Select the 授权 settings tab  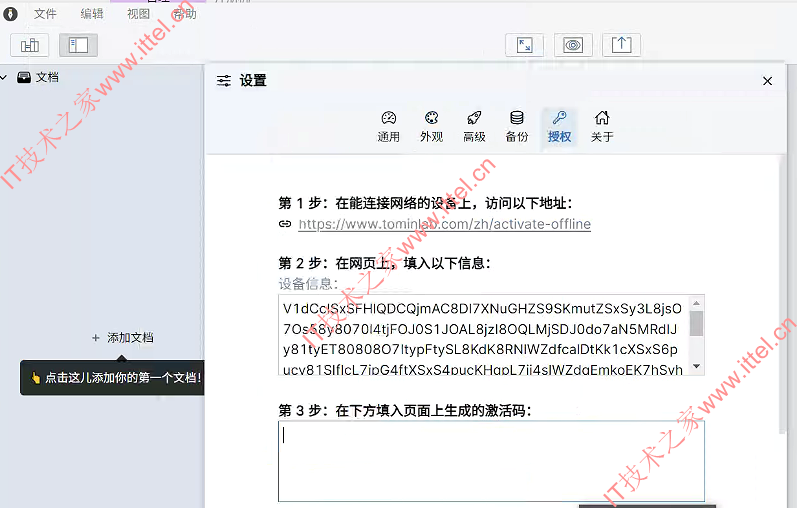click(x=560, y=127)
